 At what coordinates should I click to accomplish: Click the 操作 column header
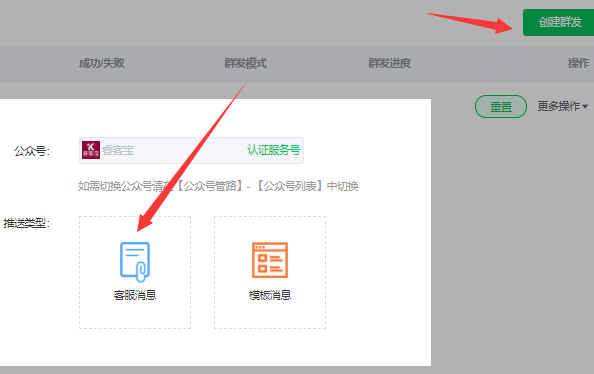[578, 63]
